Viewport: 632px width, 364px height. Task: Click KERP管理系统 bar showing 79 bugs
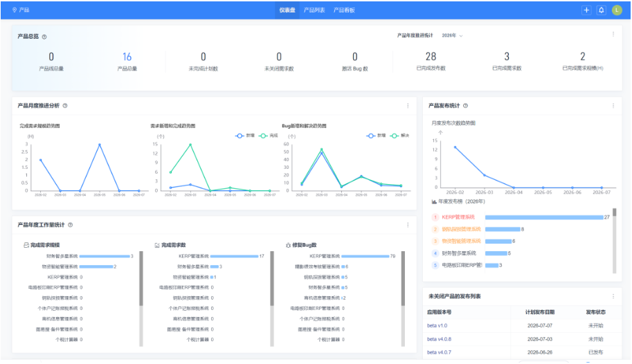click(x=365, y=256)
